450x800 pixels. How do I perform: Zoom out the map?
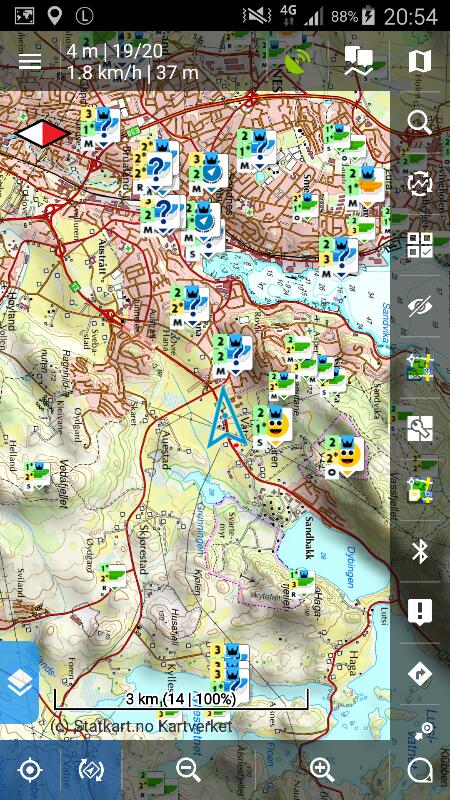pyautogui.click(x=188, y=770)
